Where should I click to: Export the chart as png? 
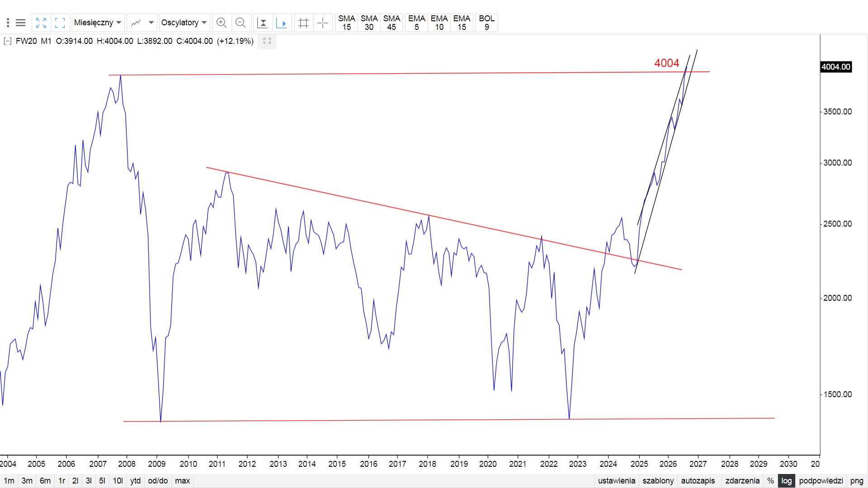[857, 481]
